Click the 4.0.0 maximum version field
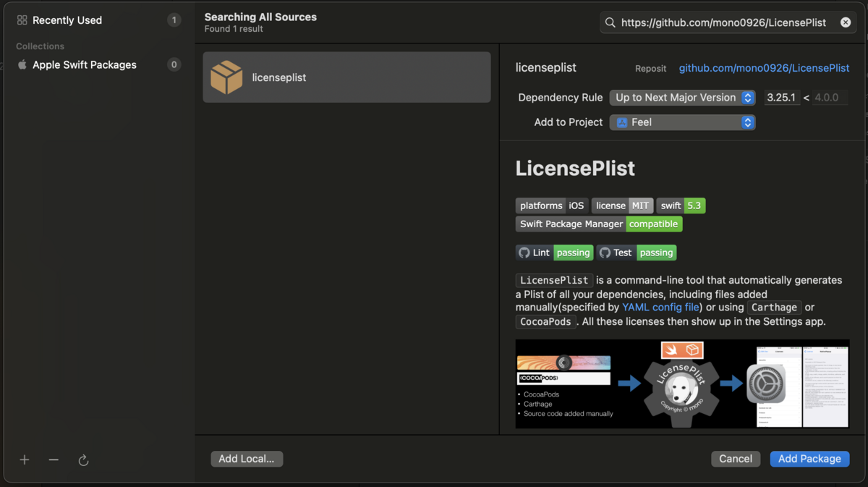Screen dimensions: 868x487 830,98
